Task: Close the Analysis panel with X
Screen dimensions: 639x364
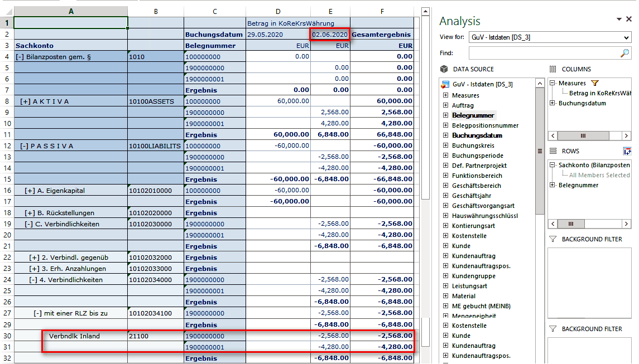Action: 629,20
